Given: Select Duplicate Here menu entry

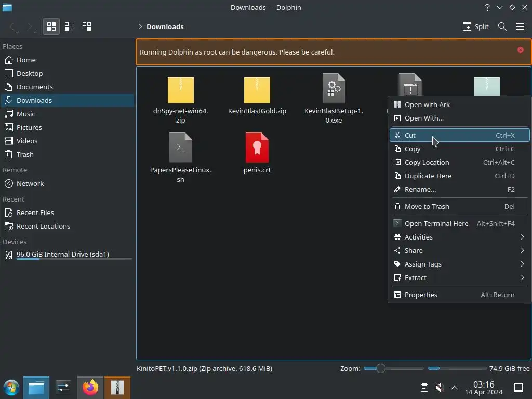Looking at the screenshot, I should tap(459, 176).
